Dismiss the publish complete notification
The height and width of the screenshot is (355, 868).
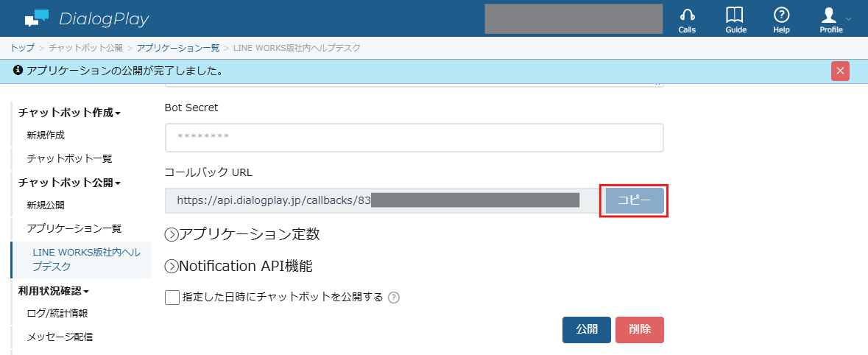[x=840, y=71]
